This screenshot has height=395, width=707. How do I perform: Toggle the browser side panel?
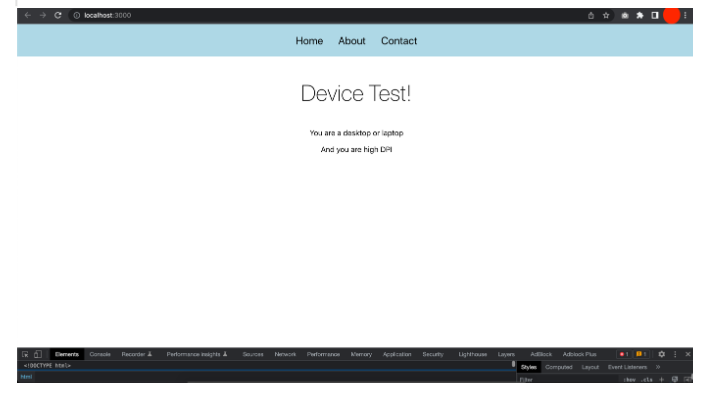pyautogui.click(x=655, y=15)
